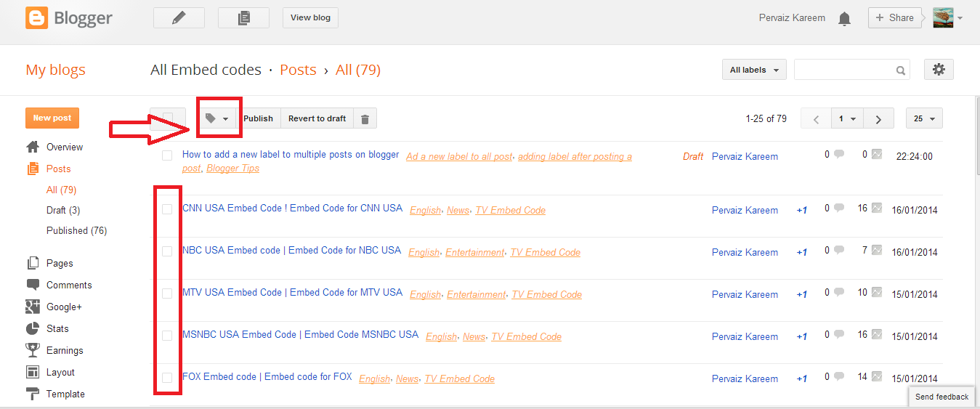Expand the account menu arrow beside avatar
The width and height of the screenshot is (980, 409).
coord(960,18)
